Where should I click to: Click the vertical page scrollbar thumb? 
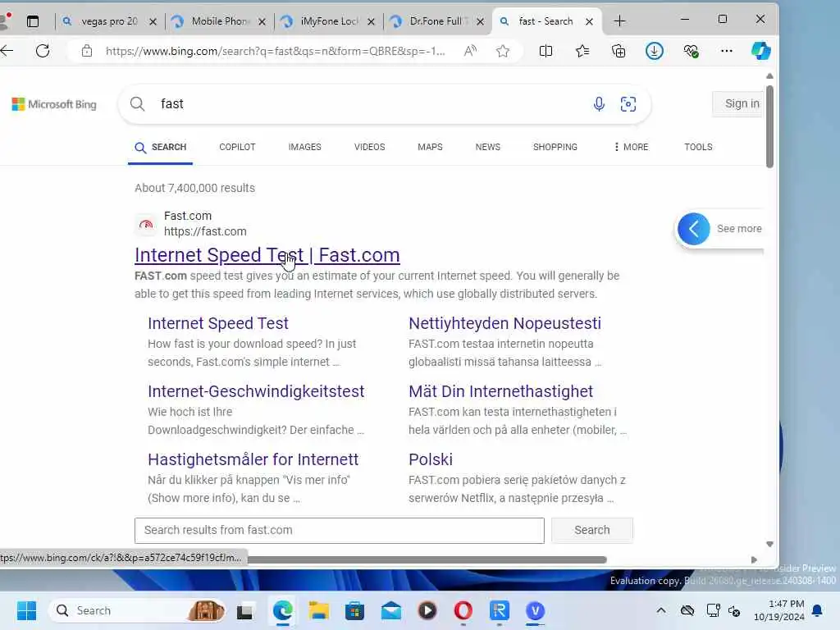coord(769,126)
